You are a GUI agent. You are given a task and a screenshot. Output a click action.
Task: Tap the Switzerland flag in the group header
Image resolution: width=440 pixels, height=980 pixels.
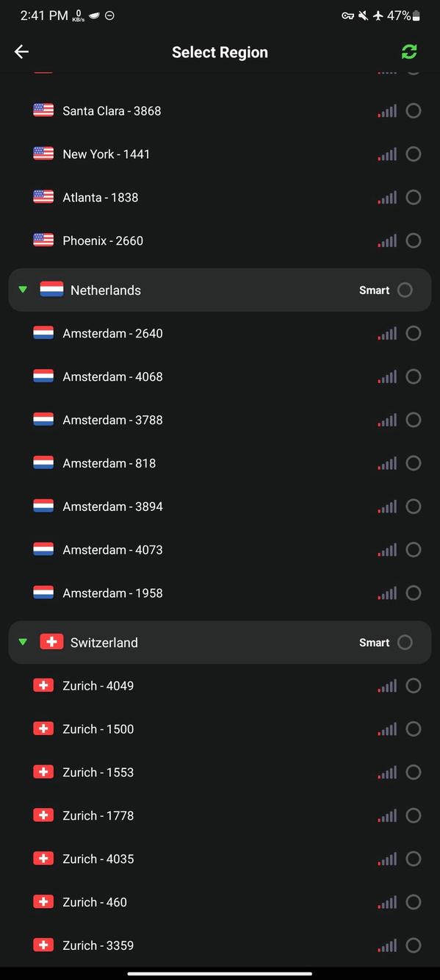(51, 642)
